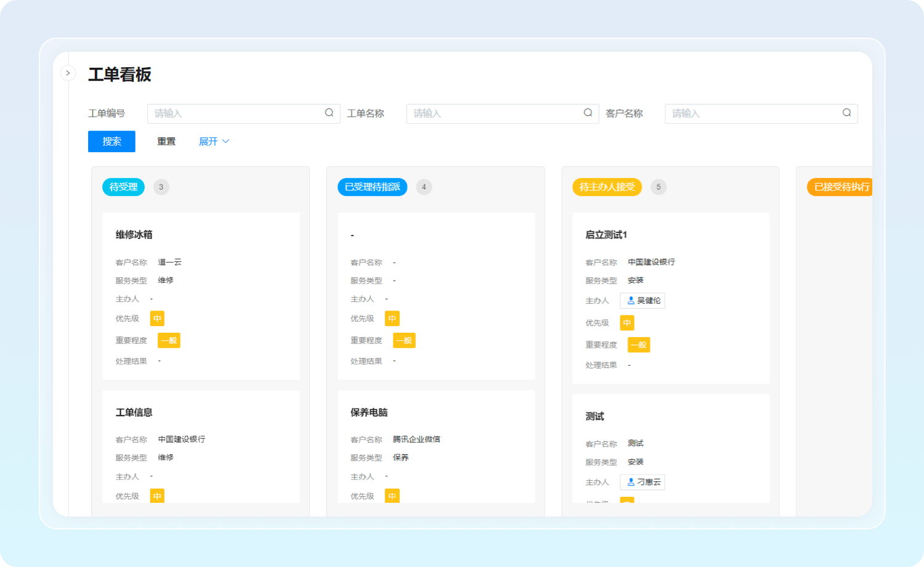Focus the 工单名称 input field
Screen dimensions: 924x567
(x=493, y=113)
